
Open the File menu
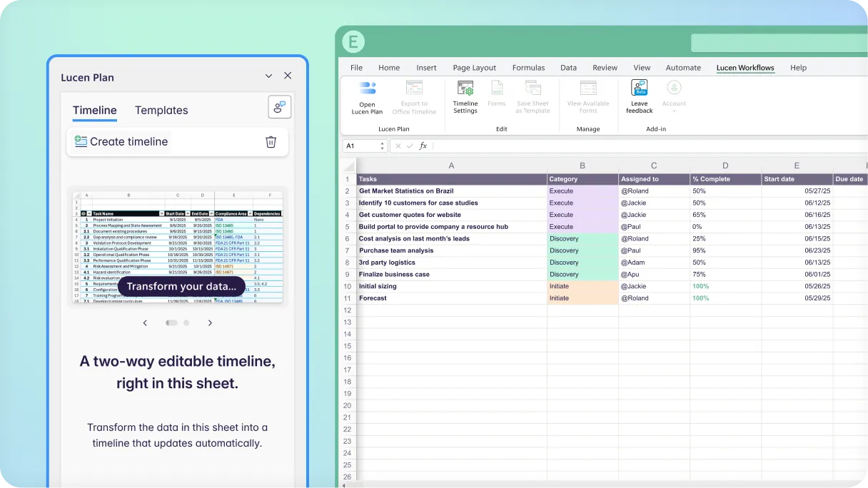pyautogui.click(x=356, y=68)
